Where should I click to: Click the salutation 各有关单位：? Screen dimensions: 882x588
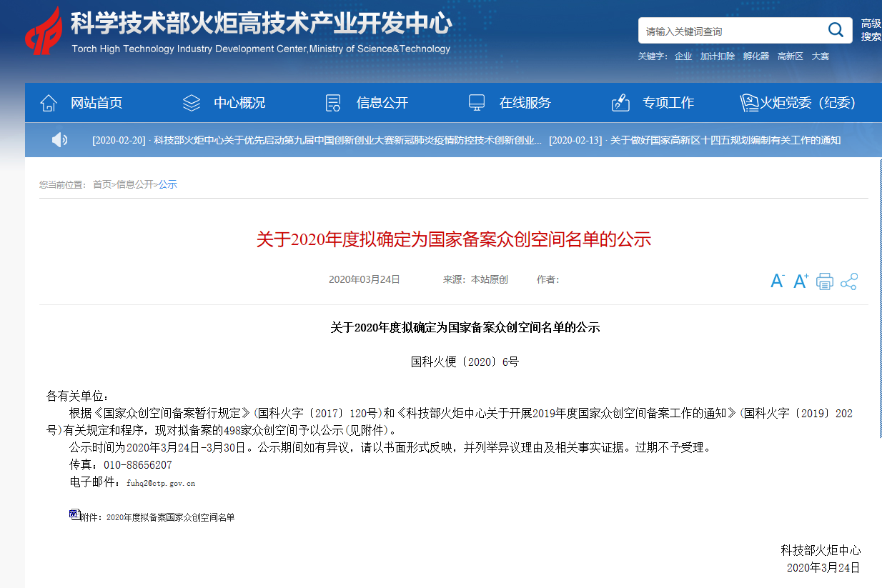point(79,396)
